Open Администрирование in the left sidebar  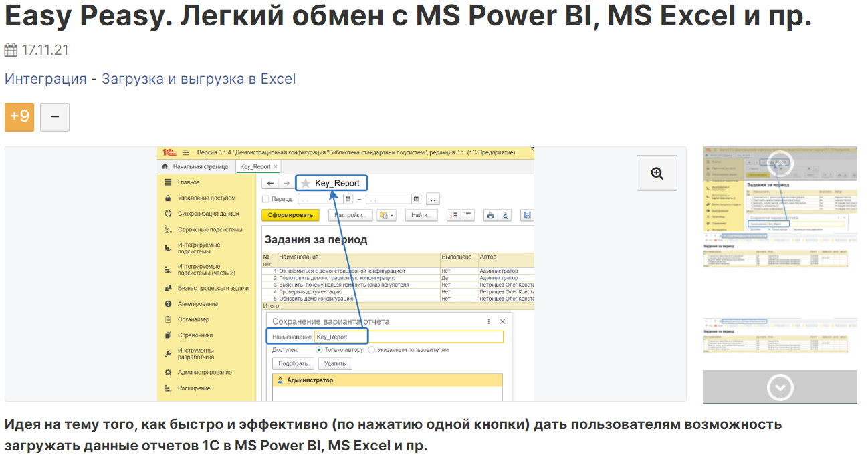point(205,372)
